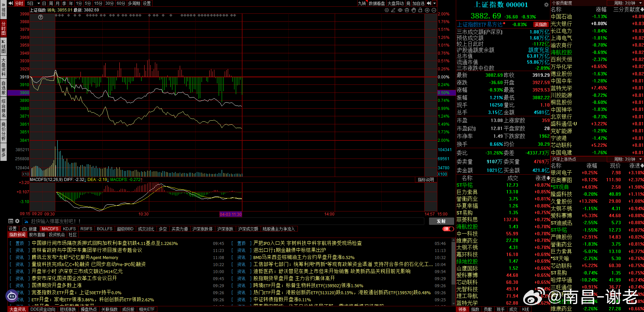Zoom out with the minus circle icon

click(x=434, y=10)
